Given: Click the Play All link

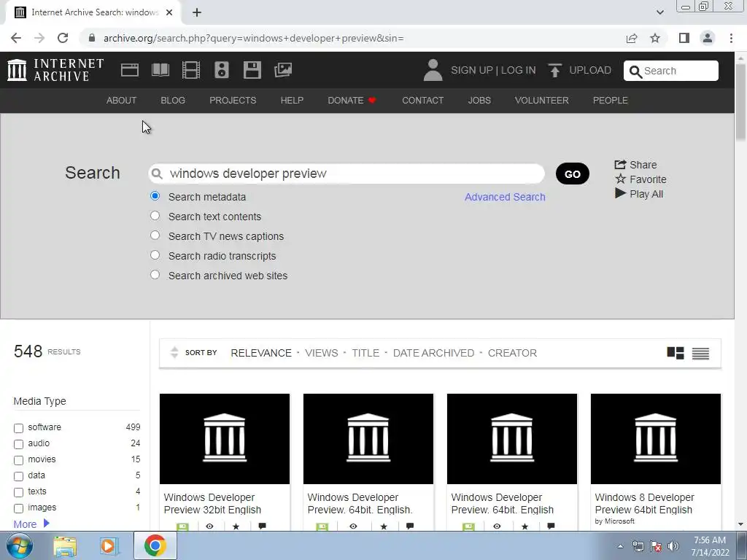Looking at the screenshot, I should (639, 194).
